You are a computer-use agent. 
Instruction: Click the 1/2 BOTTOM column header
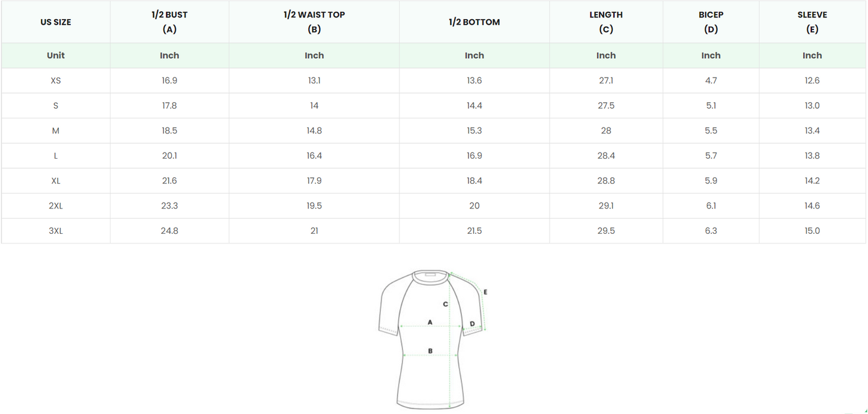[474, 22]
